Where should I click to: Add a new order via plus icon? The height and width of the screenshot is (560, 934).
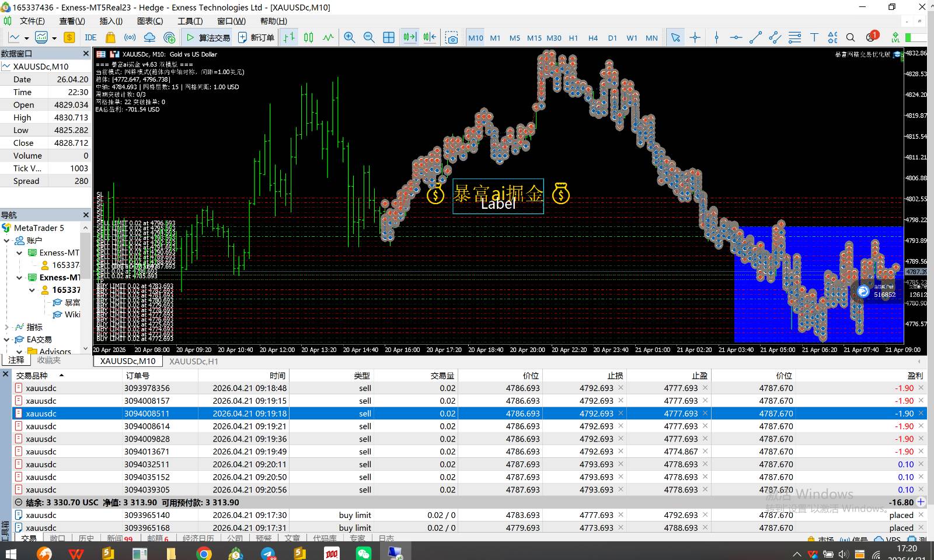click(921, 502)
